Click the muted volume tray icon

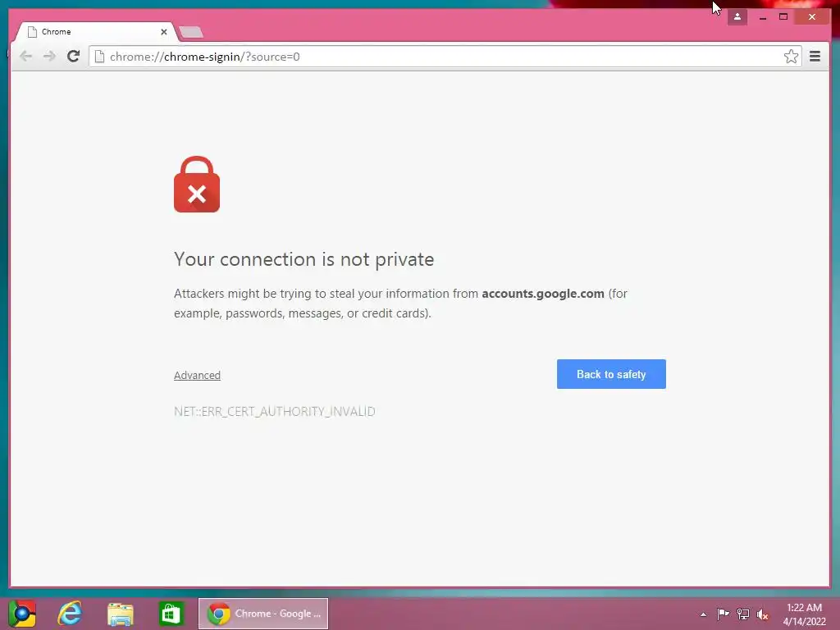coord(762,614)
